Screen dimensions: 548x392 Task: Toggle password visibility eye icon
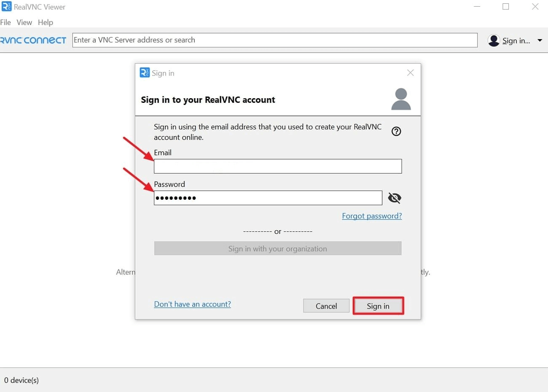click(x=395, y=198)
